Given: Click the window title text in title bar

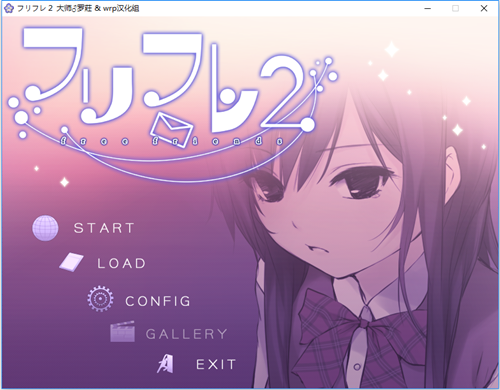Looking at the screenshot, I should point(78,8).
